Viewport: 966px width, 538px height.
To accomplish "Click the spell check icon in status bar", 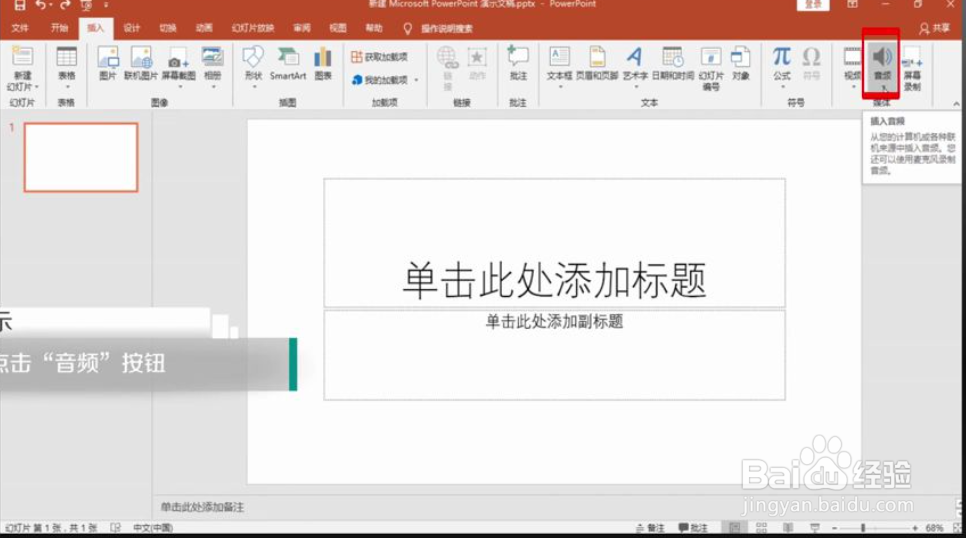I will pos(115,528).
